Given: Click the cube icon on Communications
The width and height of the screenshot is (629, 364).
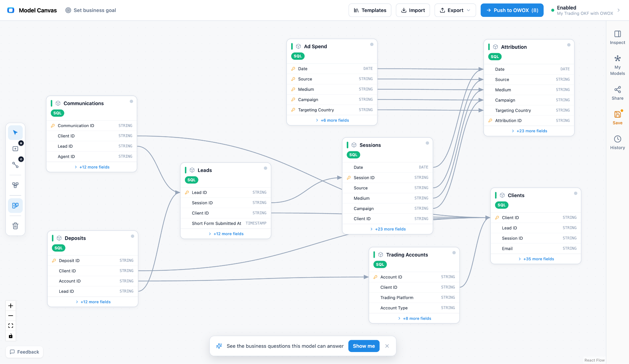Looking at the screenshot, I should pyautogui.click(x=58, y=103).
